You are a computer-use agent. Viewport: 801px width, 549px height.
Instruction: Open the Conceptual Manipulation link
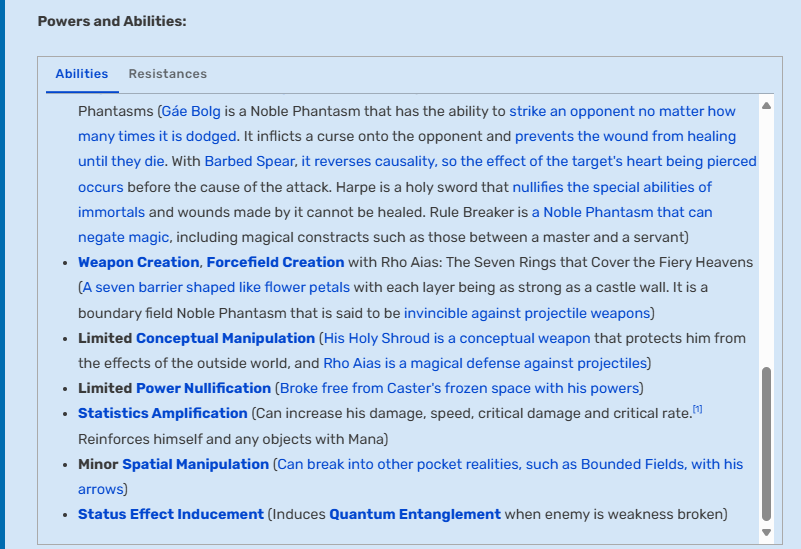point(225,338)
